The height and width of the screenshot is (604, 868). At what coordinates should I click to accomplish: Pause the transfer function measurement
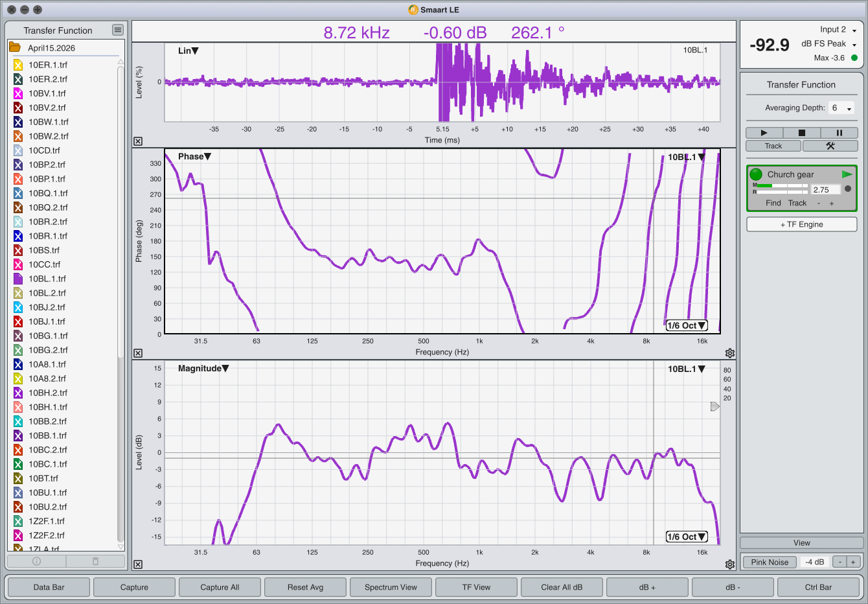pyautogui.click(x=839, y=133)
